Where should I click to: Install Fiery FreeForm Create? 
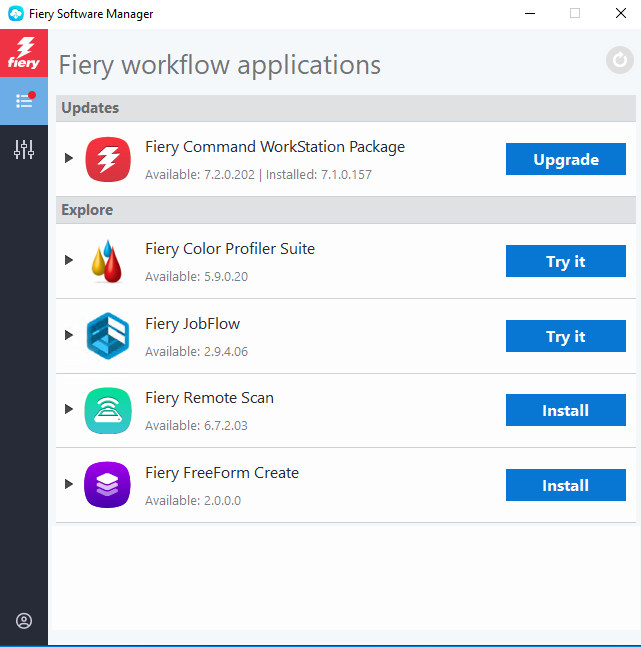point(565,485)
